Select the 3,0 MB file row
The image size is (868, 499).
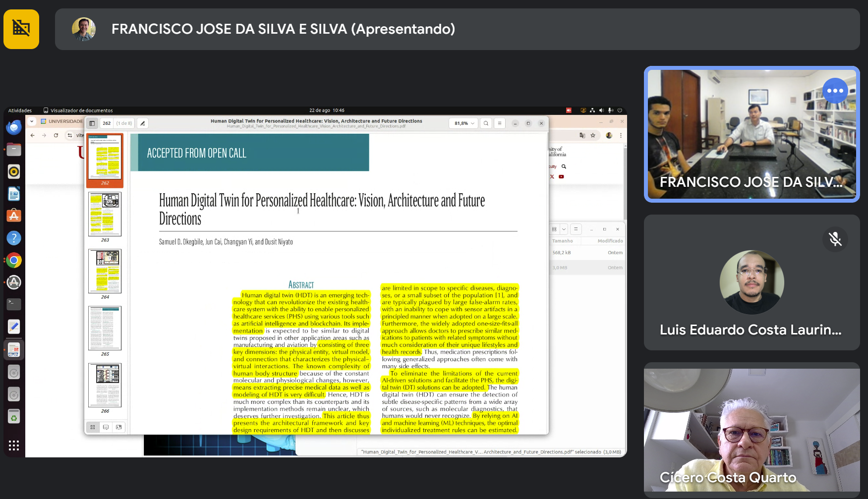(x=587, y=268)
